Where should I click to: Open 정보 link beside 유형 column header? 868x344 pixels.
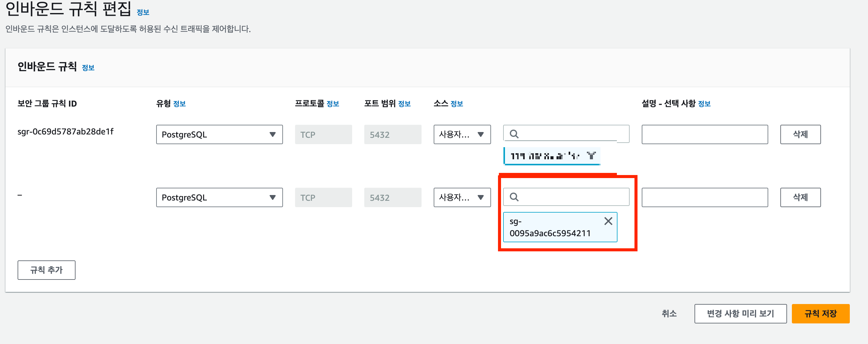[x=179, y=104]
